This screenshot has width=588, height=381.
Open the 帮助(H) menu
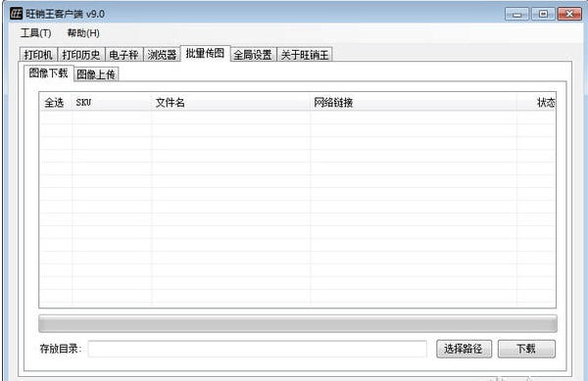click(83, 33)
